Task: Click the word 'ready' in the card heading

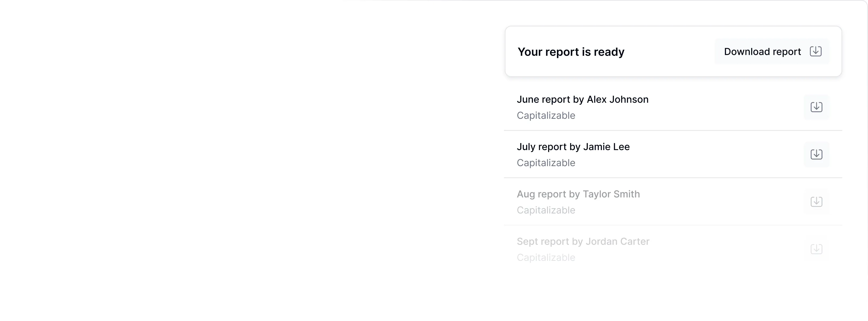Action: coord(609,52)
